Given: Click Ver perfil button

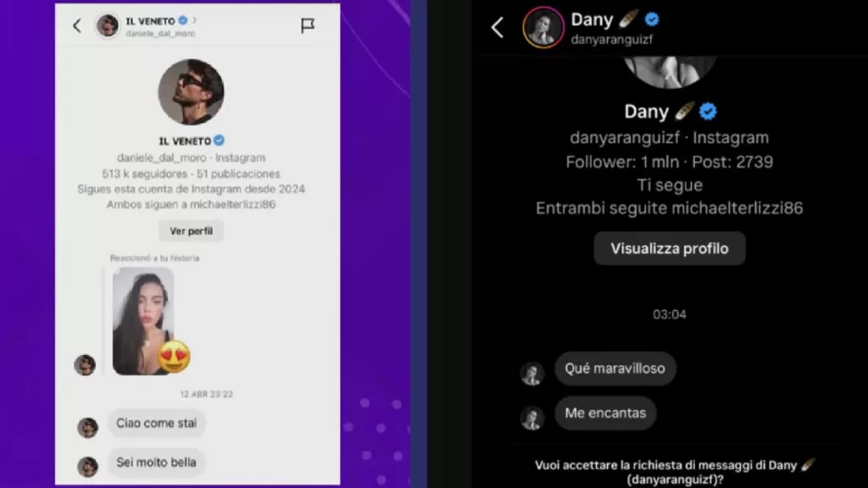Looking at the screenshot, I should [191, 230].
